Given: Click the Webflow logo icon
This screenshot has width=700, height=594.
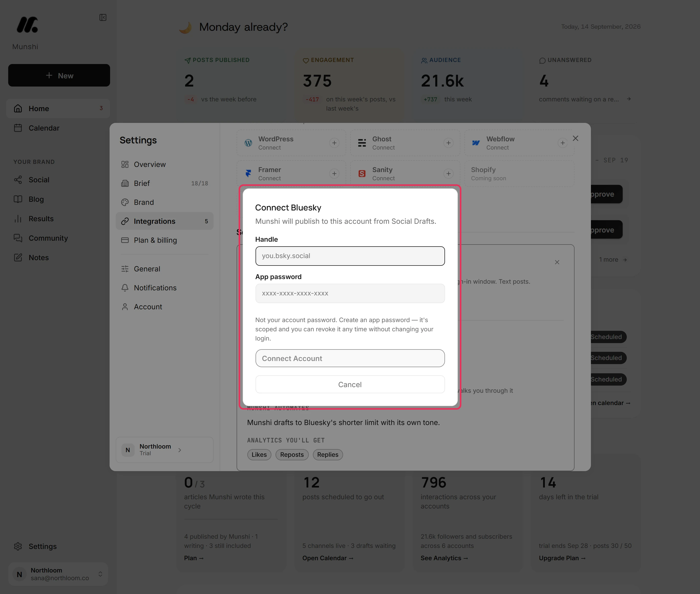Looking at the screenshot, I should pos(476,143).
